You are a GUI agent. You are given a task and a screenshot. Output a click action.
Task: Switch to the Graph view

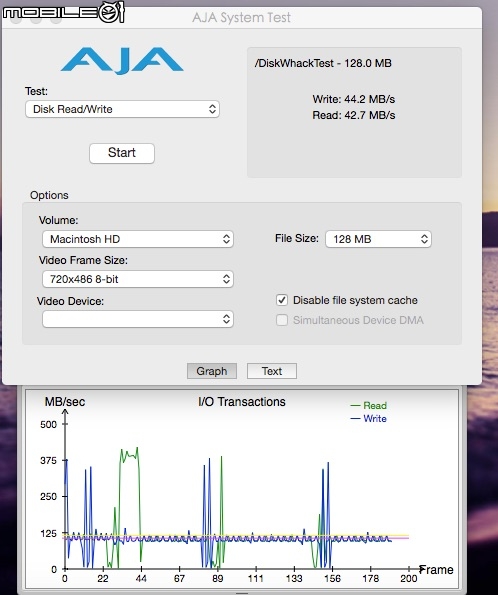212,371
